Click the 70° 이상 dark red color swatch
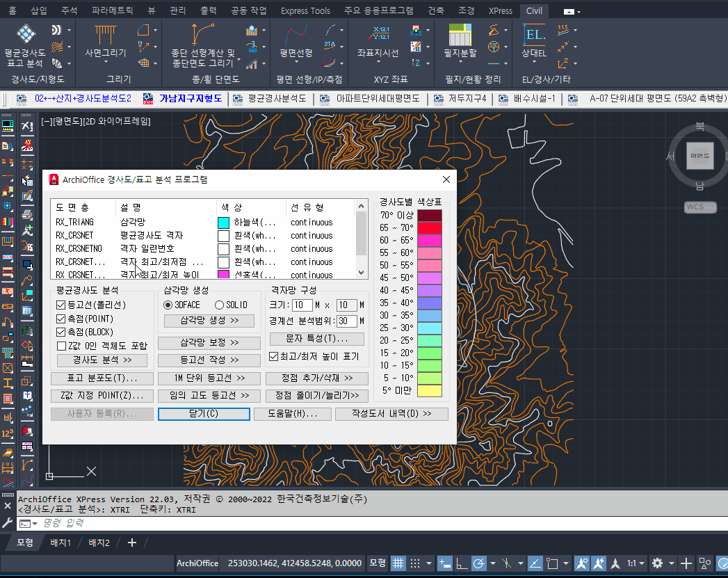This screenshot has height=578, width=728. click(430, 216)
